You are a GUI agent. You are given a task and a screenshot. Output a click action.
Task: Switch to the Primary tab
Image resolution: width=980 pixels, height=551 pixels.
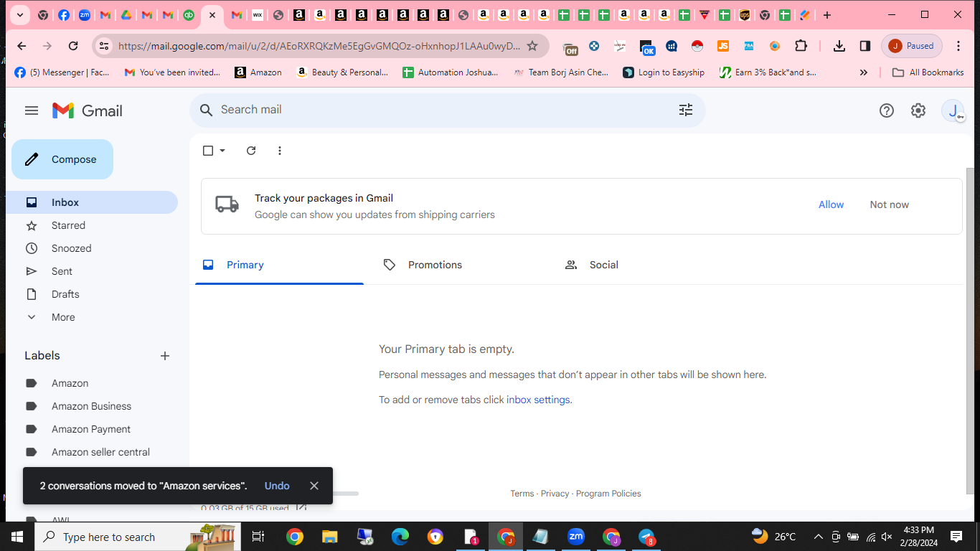click(279, 265)
